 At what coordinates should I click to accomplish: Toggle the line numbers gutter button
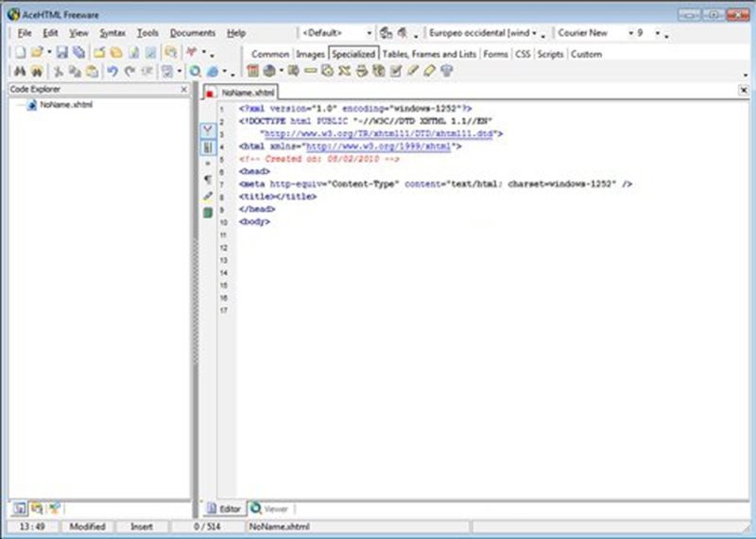(x=208, y=148)
